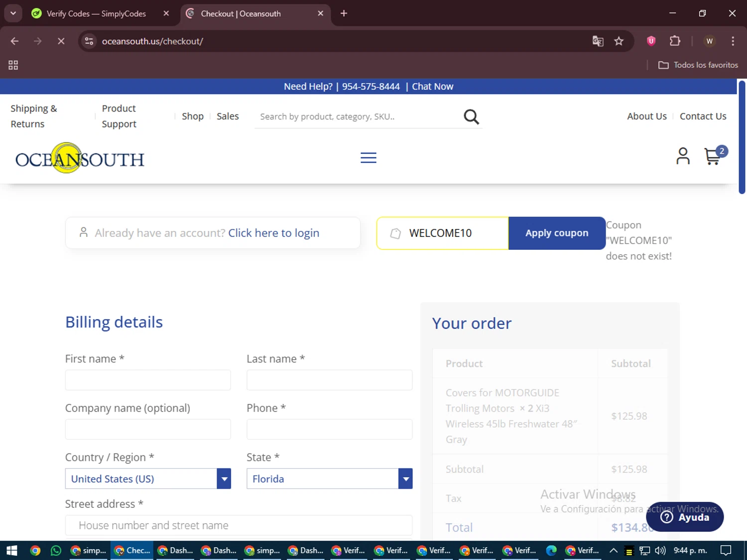Image resolution: width=747 pixels, height=560 pixels.
Task: Open the apps grid in bookmarks bar
Action: pyautogui.click(x=13, y=65)
